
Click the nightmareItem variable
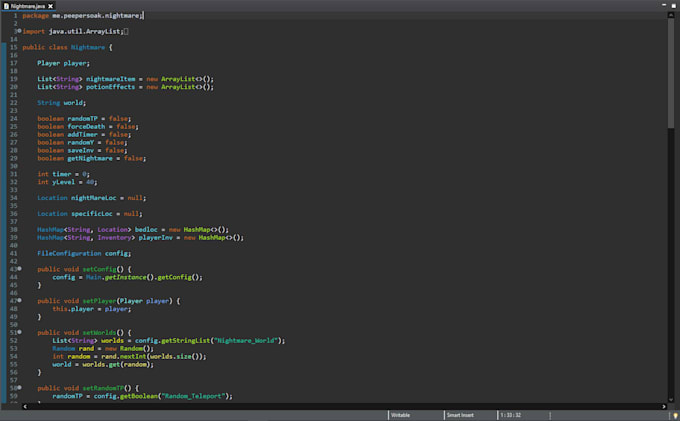111,79
